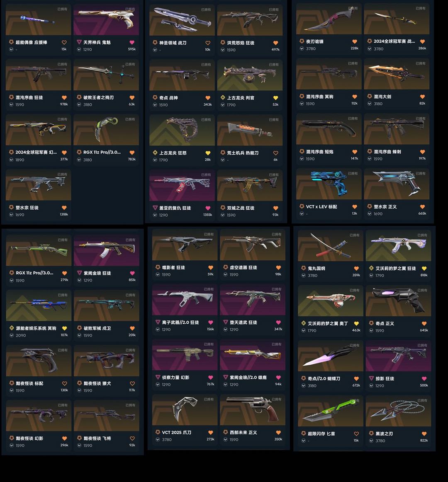
Task: Select 西部未来 正义 skin name
Action: [x=243, y=432]
